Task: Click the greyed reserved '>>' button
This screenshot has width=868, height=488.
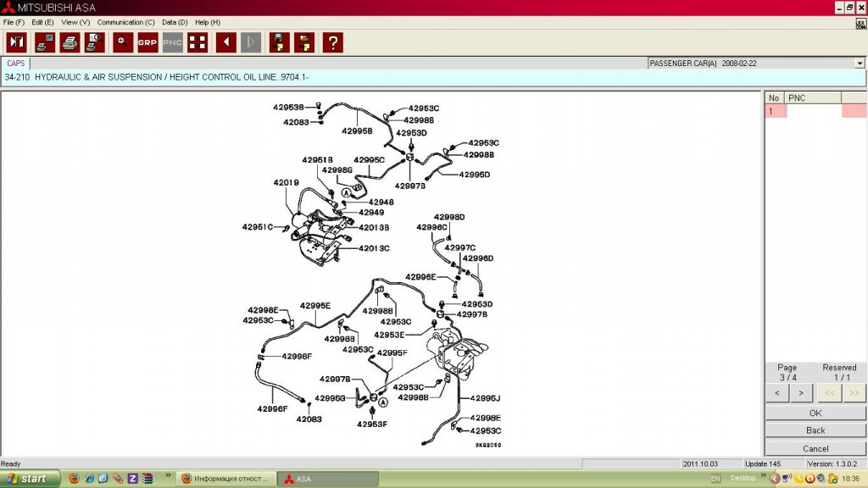Action: coord(854,393)
